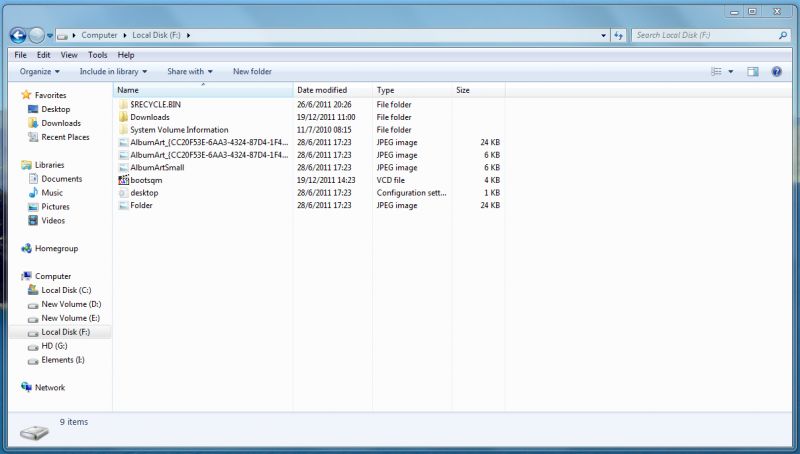Viewport: 800px width, 454px height.
Task: Select the bootsqm VCD file
Action: click(x=146, y=180)
